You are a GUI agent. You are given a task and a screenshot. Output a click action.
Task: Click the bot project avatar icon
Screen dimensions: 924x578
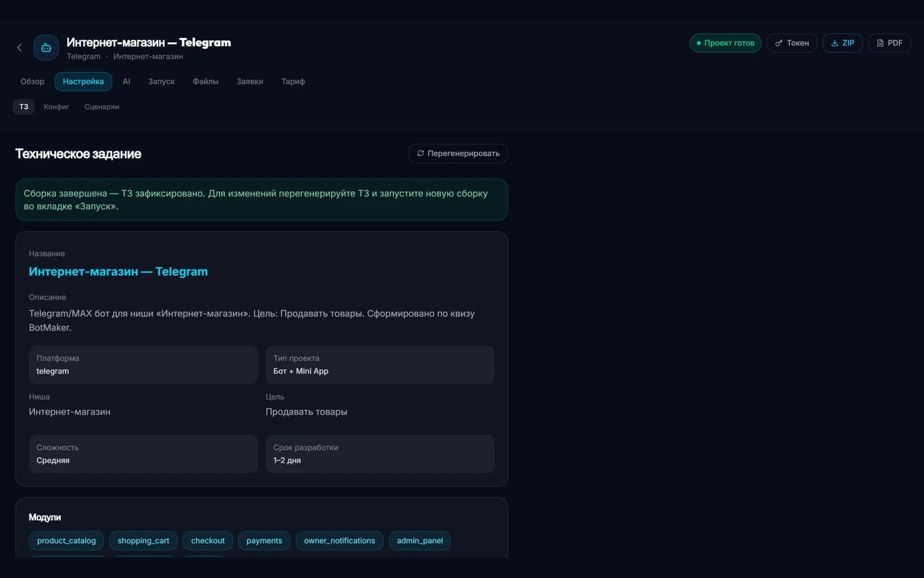click(46, 48)
